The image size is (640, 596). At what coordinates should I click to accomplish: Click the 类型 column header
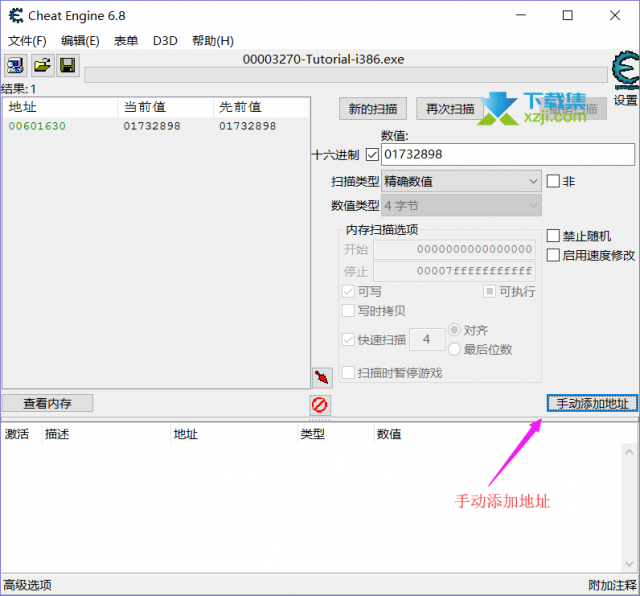[336, 434]
